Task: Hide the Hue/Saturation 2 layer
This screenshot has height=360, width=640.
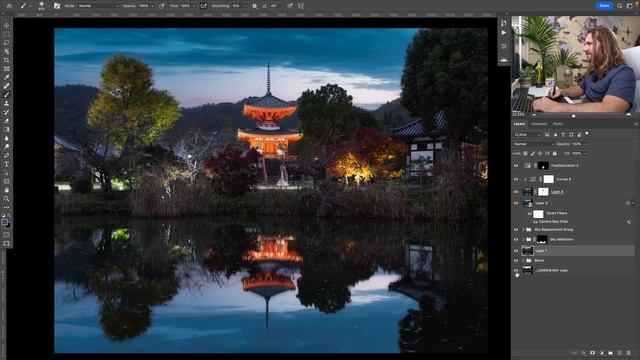Action: click(x=516, y=166)
